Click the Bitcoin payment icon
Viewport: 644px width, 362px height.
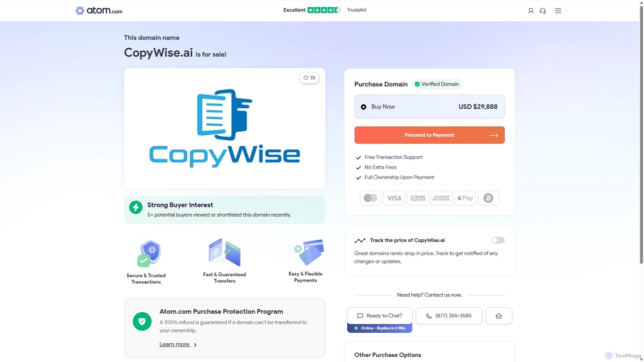click(x=488, y=198)
